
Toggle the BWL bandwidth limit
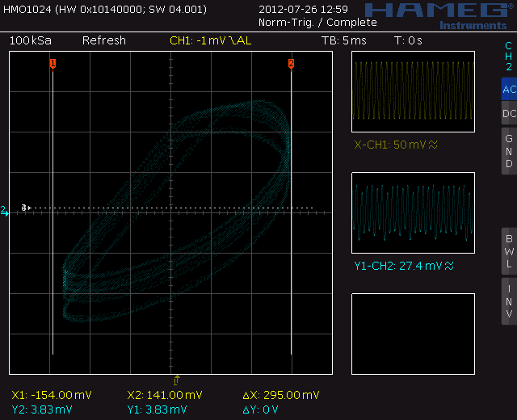pyautogui.click(x=508, y=251)
